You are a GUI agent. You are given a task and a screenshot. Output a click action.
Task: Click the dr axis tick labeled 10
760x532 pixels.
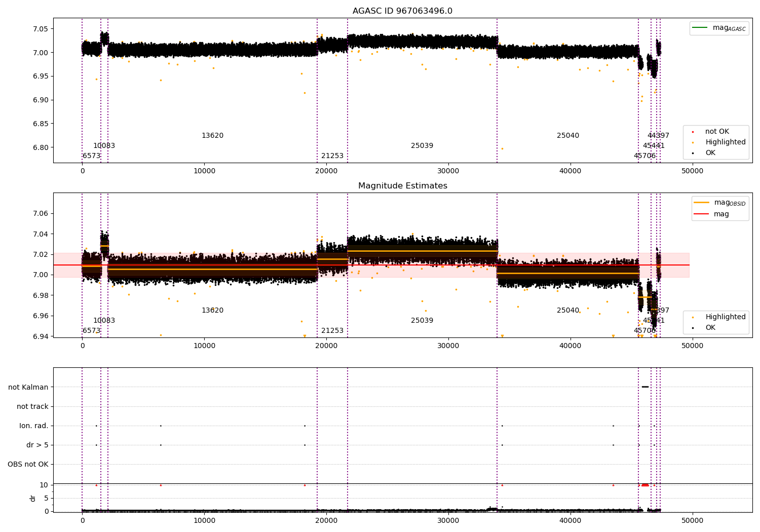point(44,485)
